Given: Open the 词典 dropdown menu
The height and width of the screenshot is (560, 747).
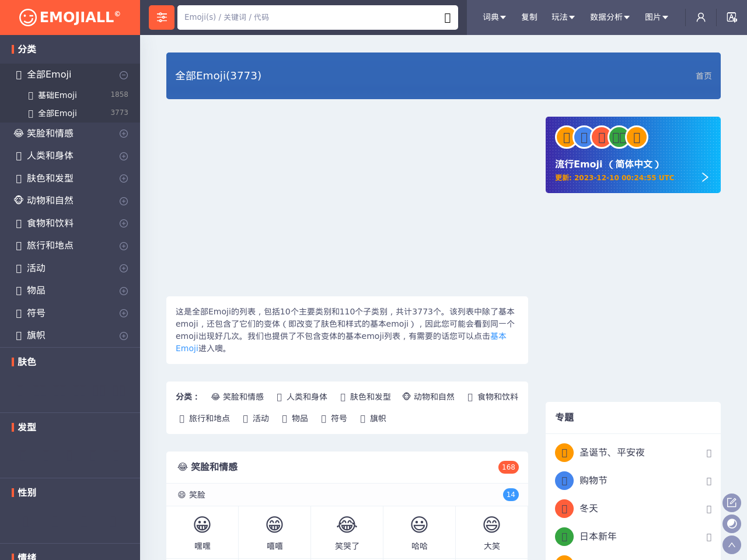Looking at the screenshot, I should [494, 17].
